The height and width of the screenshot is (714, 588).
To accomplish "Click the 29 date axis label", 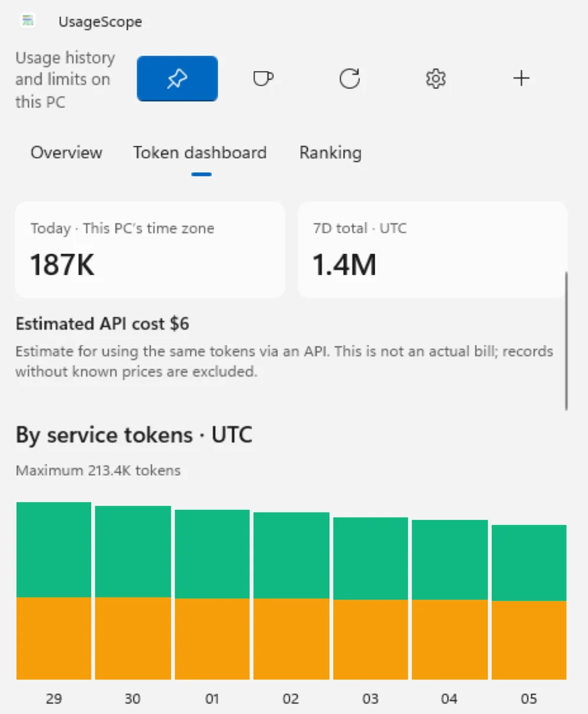I will (x=54, y=699).
